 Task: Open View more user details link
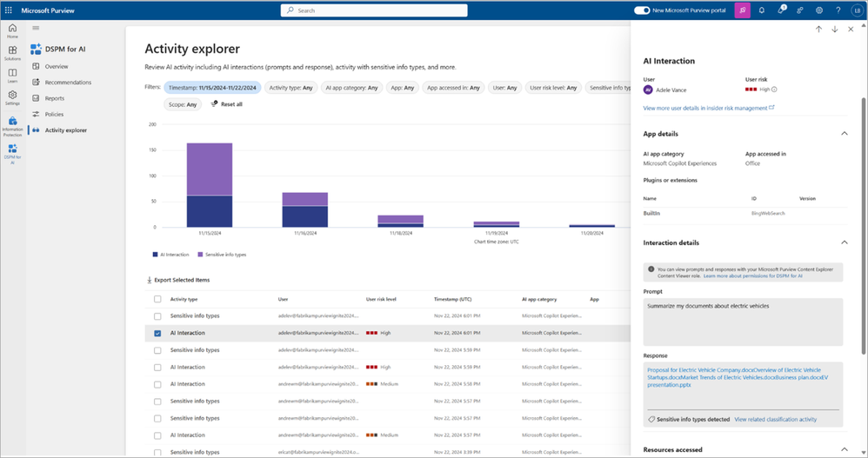point(709,108)
